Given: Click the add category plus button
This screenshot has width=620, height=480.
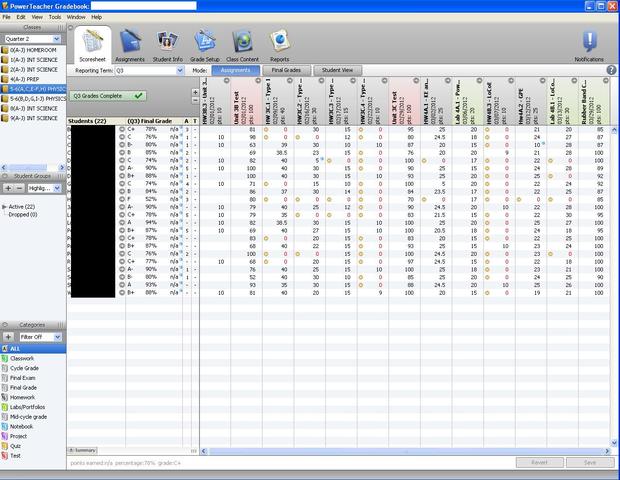Looking at the screenshot, I should pyautogui.click(x=8, y=337).
